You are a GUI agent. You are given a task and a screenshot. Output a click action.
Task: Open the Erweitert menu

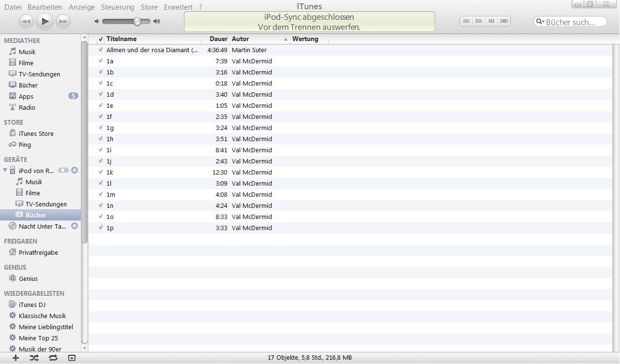tap(178, 7)
